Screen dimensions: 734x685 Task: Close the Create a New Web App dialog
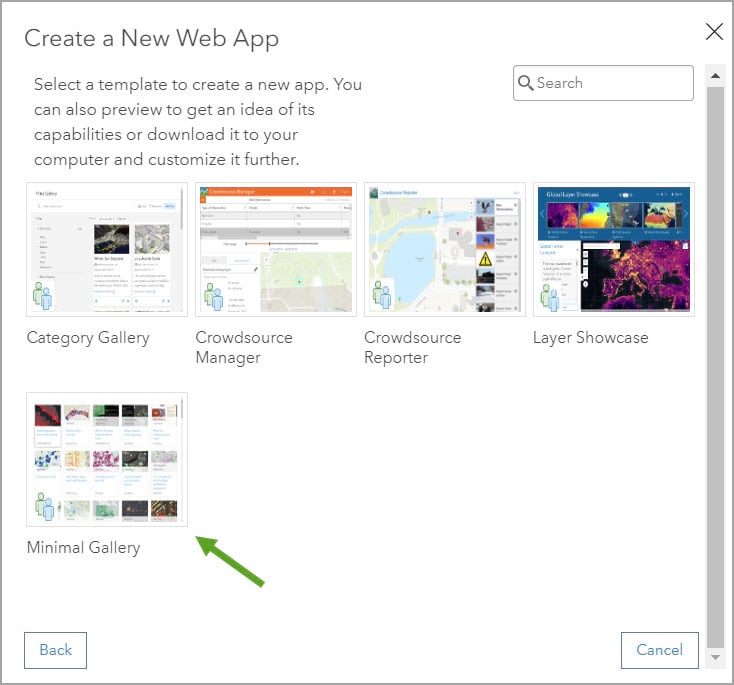click(714, 32)
